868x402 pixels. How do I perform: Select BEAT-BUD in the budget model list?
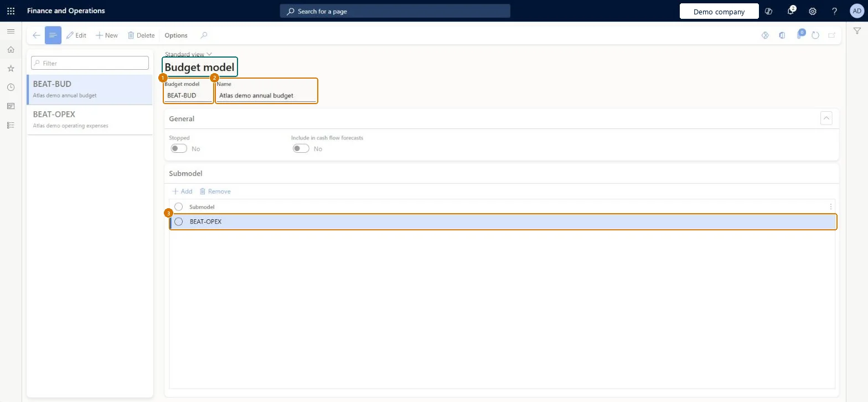[90, 90]
